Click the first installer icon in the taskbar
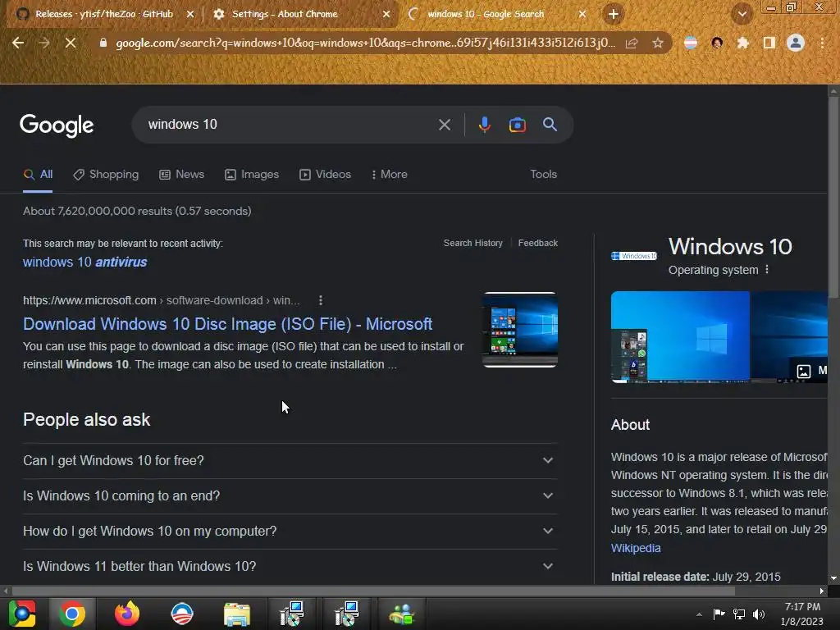The width and height of the screenshot is (840, 630). pyautogui.click(x=292, y=614)
